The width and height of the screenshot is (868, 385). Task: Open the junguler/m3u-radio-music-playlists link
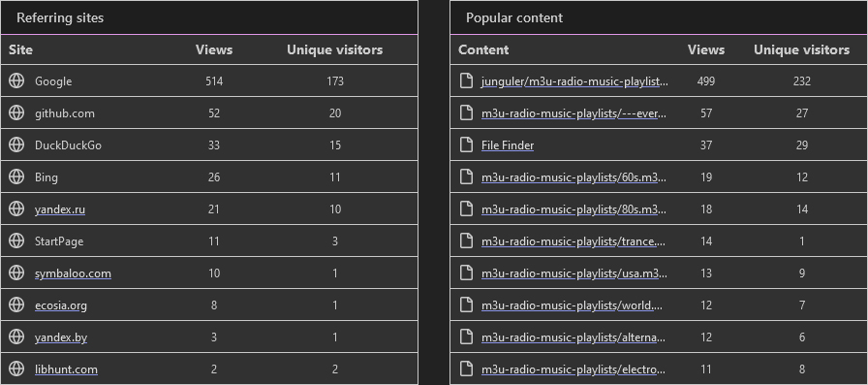[x=574, y=81]
